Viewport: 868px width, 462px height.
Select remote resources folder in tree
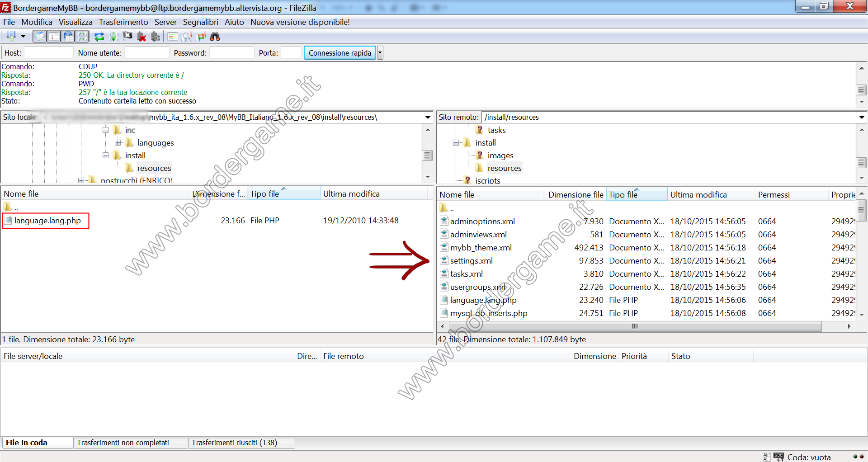[x=505, y=168]
